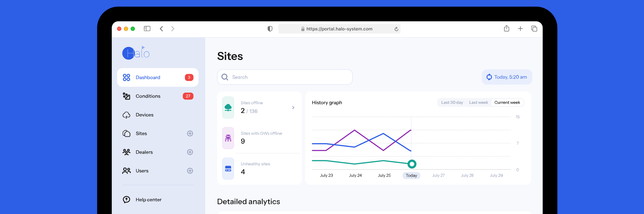Click the Sites offline green cloud icon
The image size is (644, 214).
(228, 107)
